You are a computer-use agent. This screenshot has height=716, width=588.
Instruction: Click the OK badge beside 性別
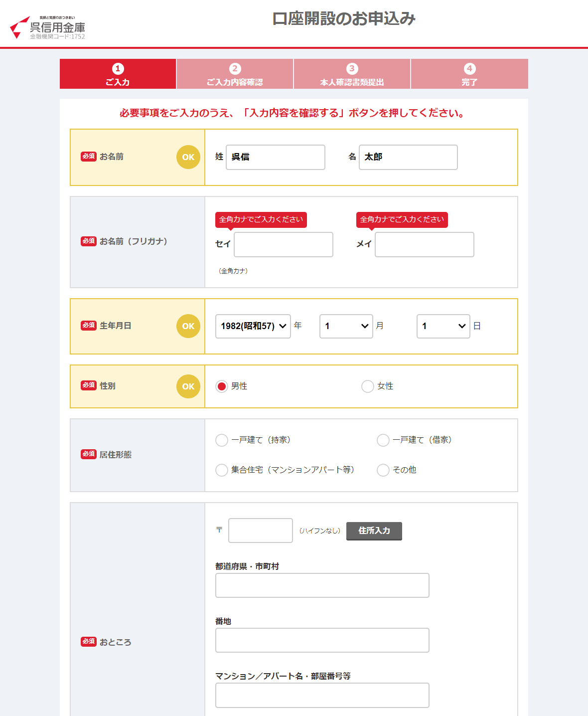coord(188,386)
